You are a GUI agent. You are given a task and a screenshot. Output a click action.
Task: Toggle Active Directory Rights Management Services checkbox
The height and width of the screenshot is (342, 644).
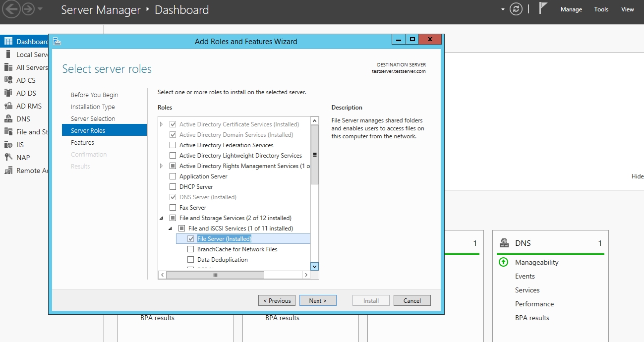click(x=173, y=166)
